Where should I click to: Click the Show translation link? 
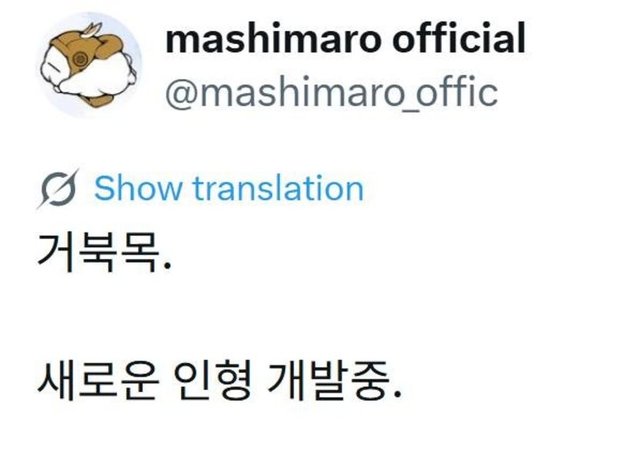[x=228, y=188]
